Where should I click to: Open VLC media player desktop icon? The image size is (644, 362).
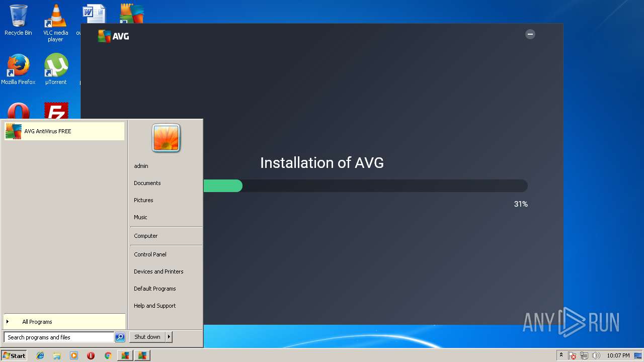[55, 23]
